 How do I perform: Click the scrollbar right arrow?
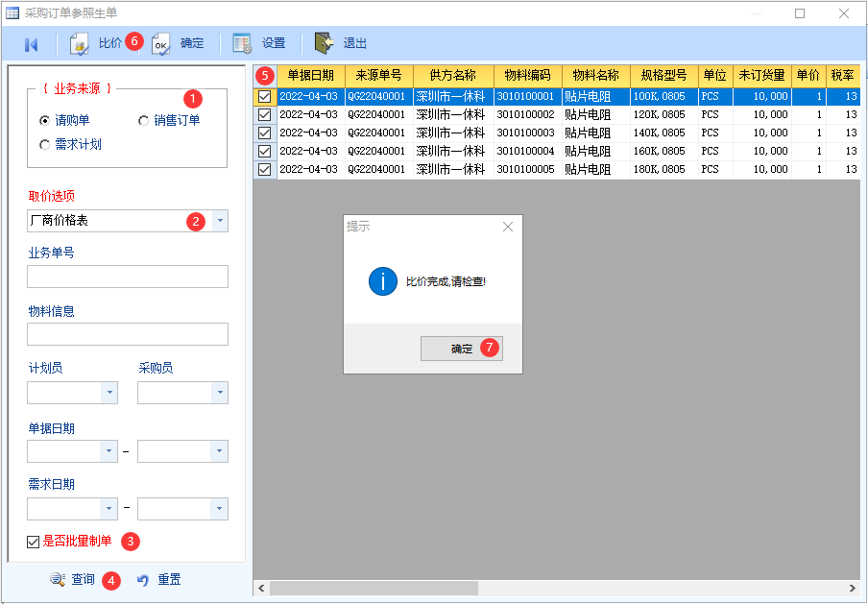pyautogui.click(x=853, y=588)
